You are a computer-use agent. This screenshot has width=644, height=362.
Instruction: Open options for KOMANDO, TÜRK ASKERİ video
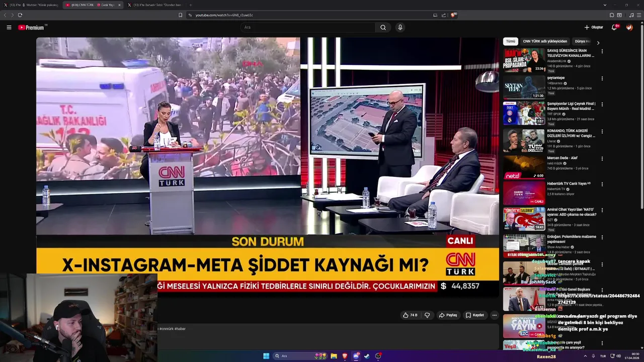click(602, 131)
